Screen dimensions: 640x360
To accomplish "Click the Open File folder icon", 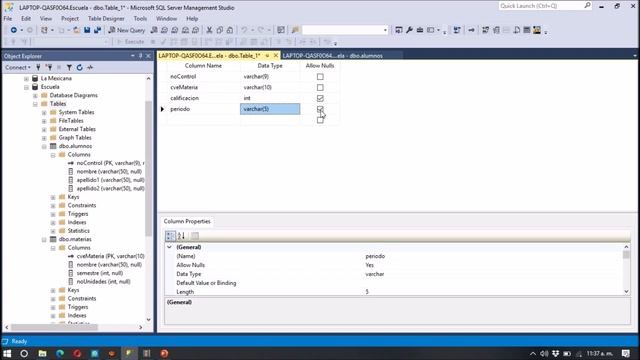I will (76, 30).
